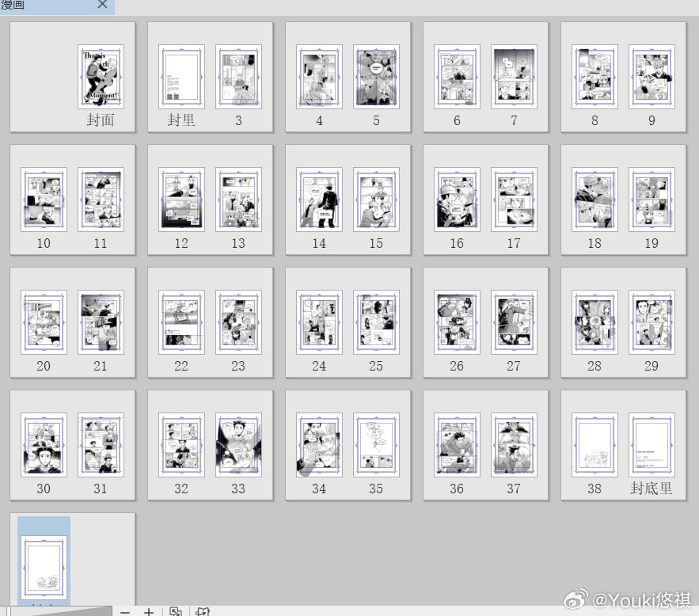Choose page 36 thumbnail
Image resolution: width=699 pixels, height=616 pixels.
tap(457, 445)
